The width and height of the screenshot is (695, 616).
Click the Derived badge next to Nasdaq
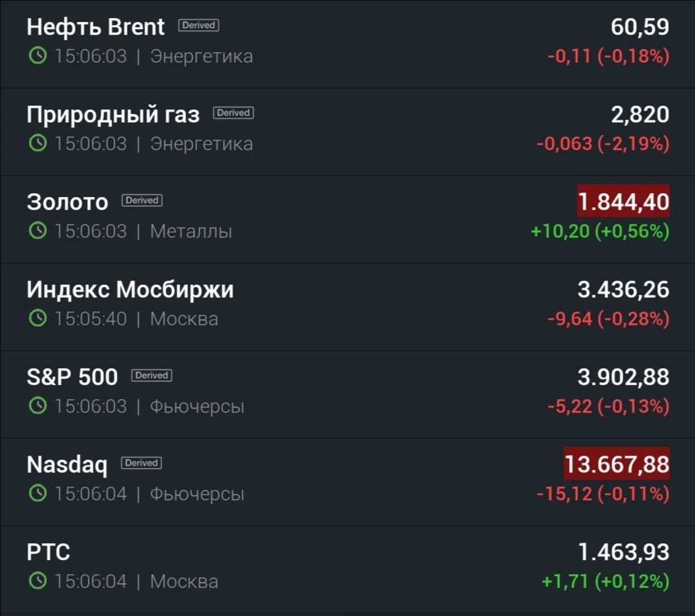click(142, 463)
